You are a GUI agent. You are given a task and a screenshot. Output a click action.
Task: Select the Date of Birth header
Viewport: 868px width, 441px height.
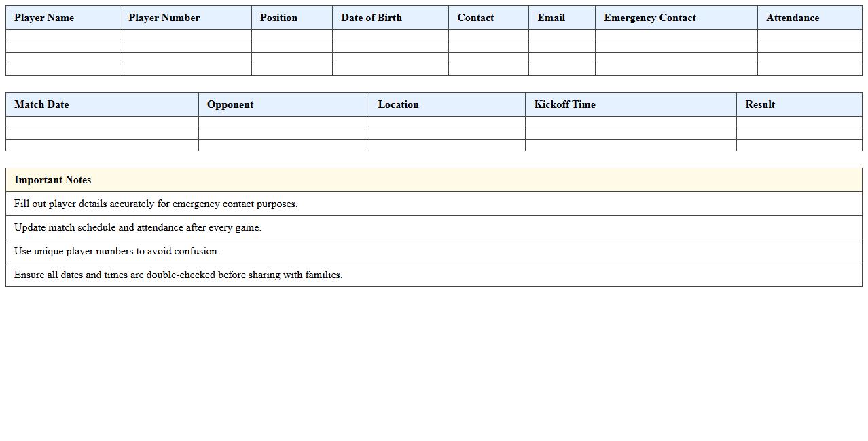click(372, 18)
